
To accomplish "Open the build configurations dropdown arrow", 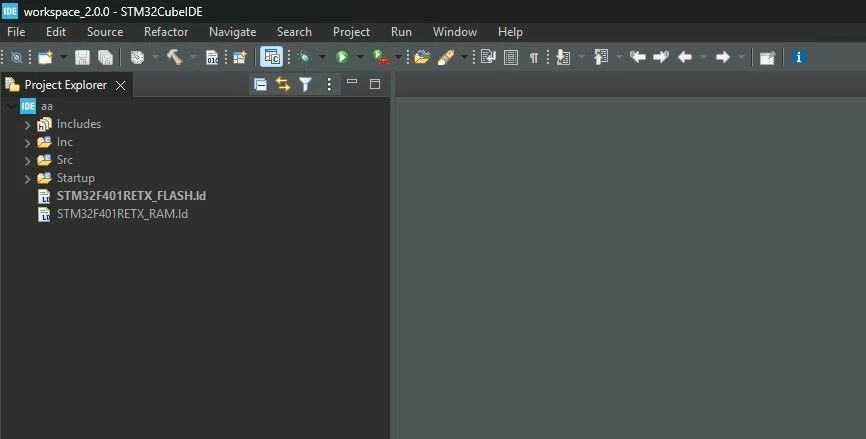I will coord(155,57).
